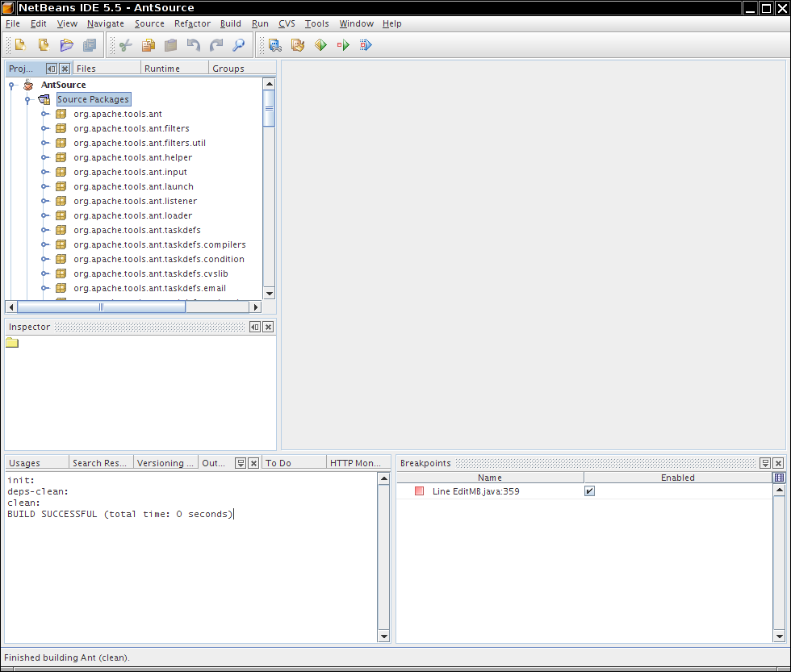Click the Build Main Project icon

(275, 45)
